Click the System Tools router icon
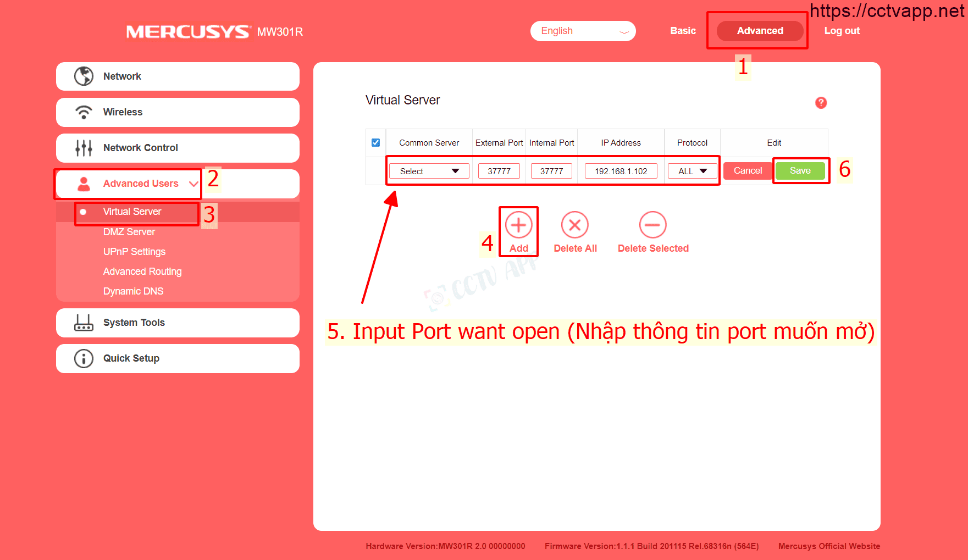Screen dimensions: 968x560 [84, 323]
